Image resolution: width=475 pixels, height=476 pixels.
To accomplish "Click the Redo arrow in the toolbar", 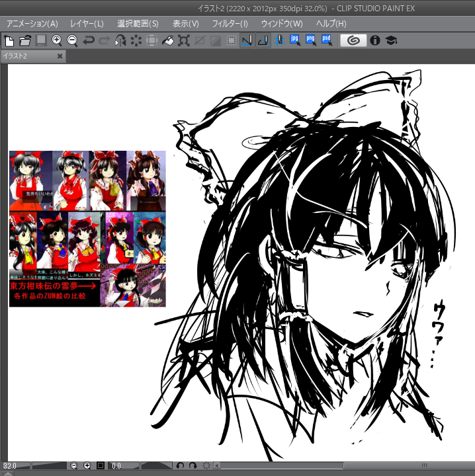I will click(x=104, y=40).
